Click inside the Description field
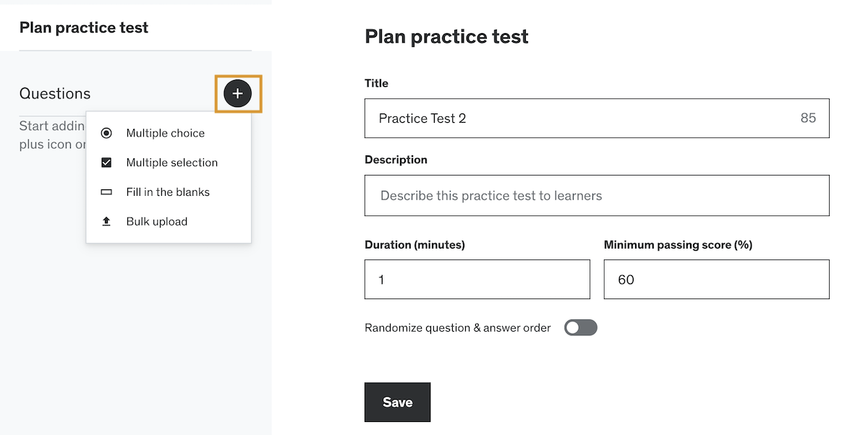The width and height of the screenshot is (868, 435). [597, 195]
